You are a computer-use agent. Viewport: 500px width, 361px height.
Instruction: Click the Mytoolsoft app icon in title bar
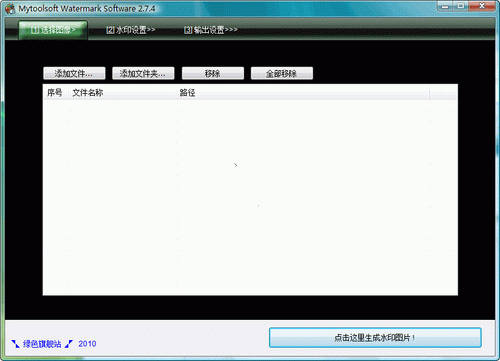(x=10, y=9)
